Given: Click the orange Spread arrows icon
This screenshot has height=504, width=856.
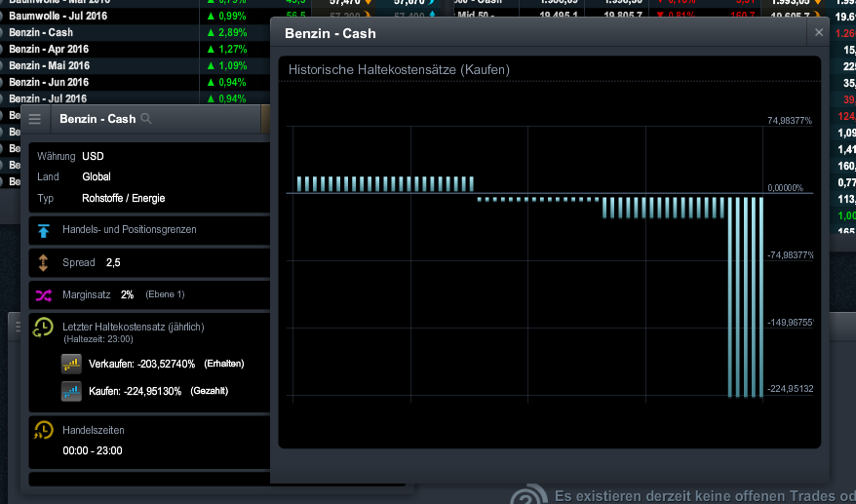Looking at the screenshot, I should pyautogui.click(x=43, y=262).
